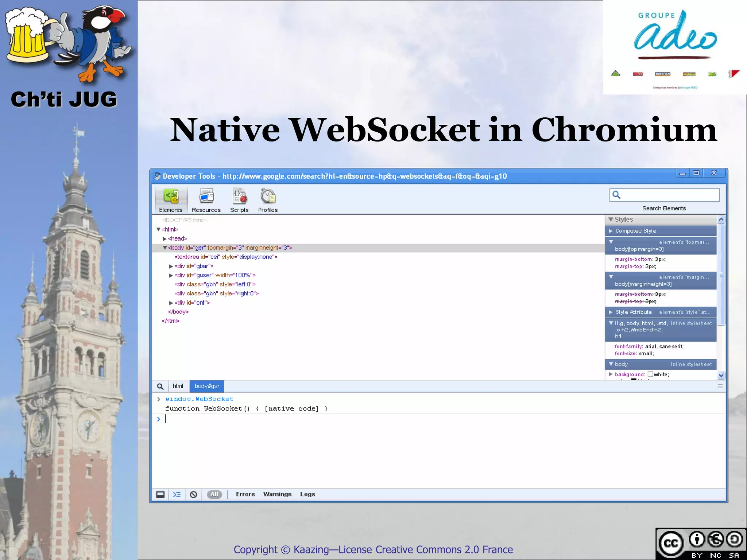Select the All console filter
Screen dimensions: 747x560
[x=214, y=494]
